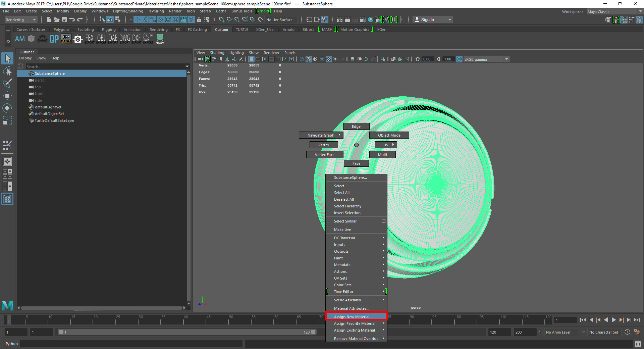Click the Rotate tool icon
The height and width of the screenshot is (349, 644).
pos(7,108)
